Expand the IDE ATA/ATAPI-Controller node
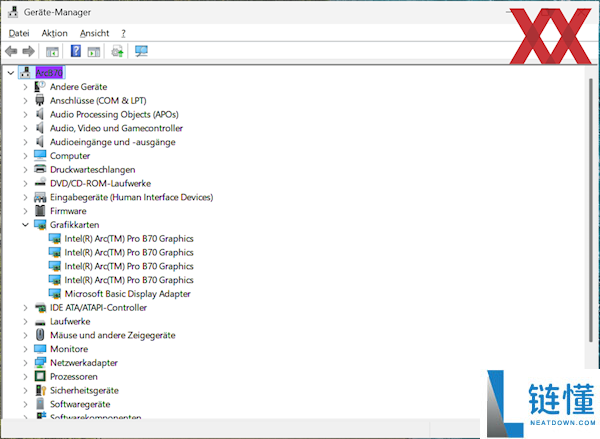Screen dimensions: 600x439 coord(25,308)
